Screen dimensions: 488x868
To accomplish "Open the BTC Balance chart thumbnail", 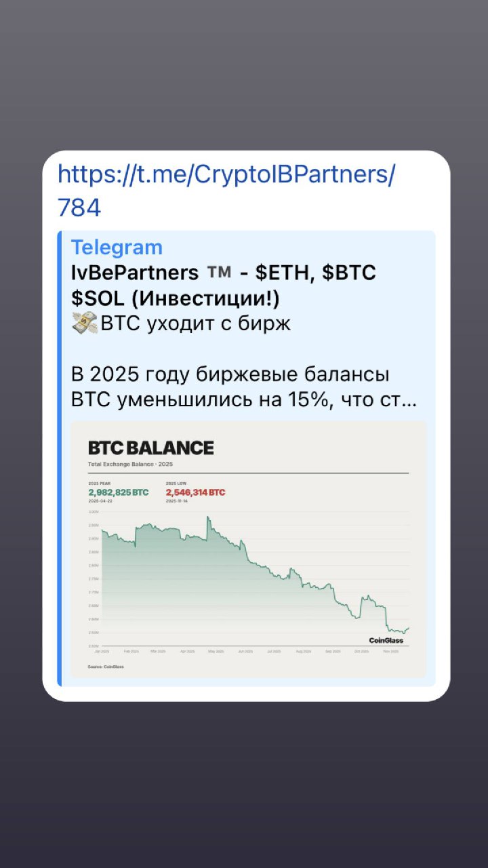I will [x=249, y=549].
